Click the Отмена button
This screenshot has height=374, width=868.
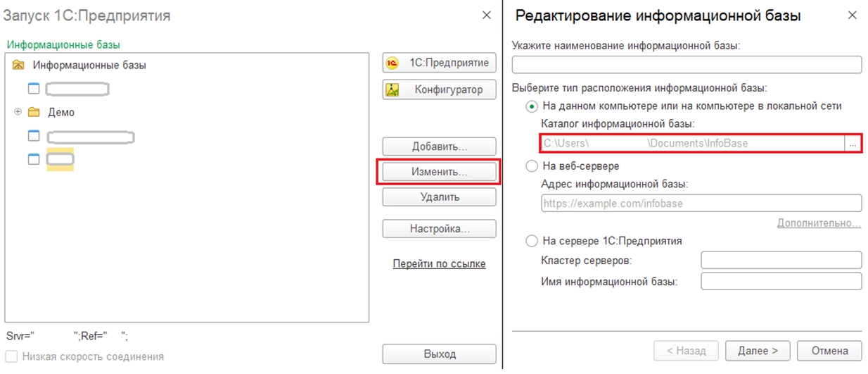click(x=830, y=350)
